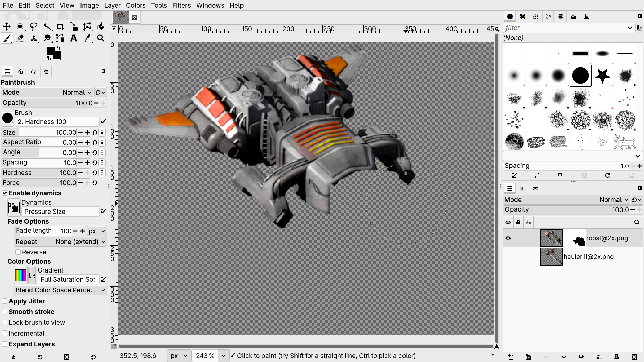Delete the selected layer
This screenshot has width=644, height=362.
(x=634, y=357)
